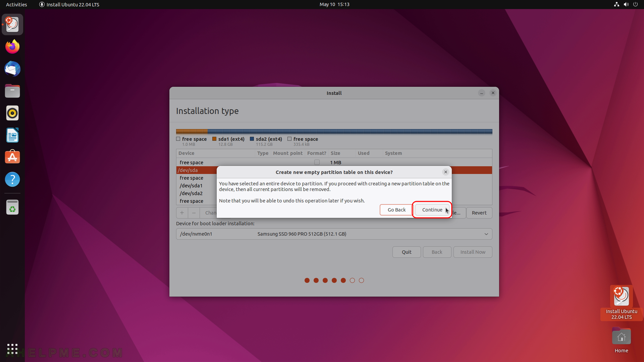The image size is (644, 362).
Task: Toggle format checkbox for first free space
Action: (317, 162)
